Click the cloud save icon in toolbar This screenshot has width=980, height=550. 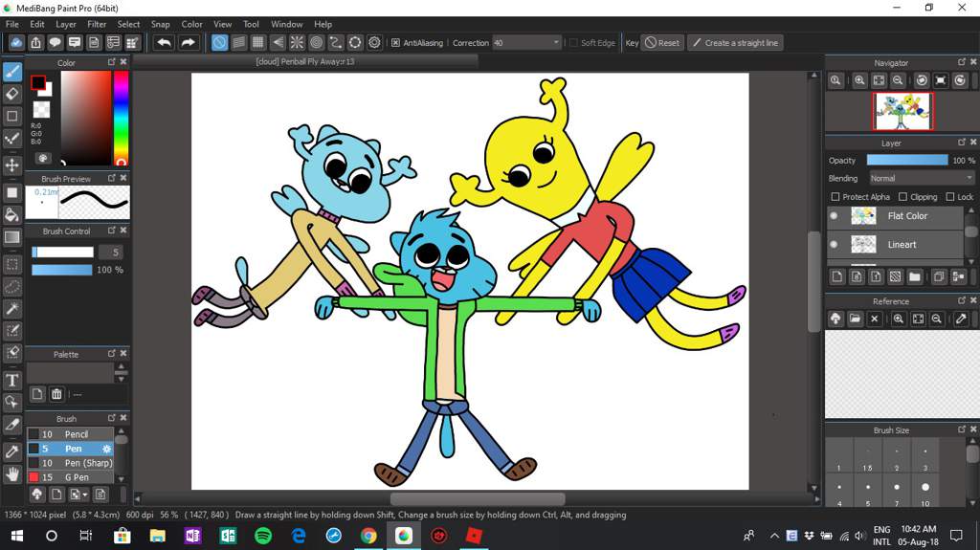[x=16, y=42]
